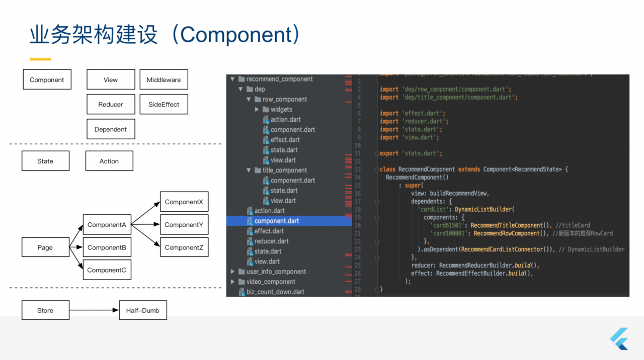The image size is (644, 360).
Task: Click the Middleware box in the diagram
Action: point(164,79)
